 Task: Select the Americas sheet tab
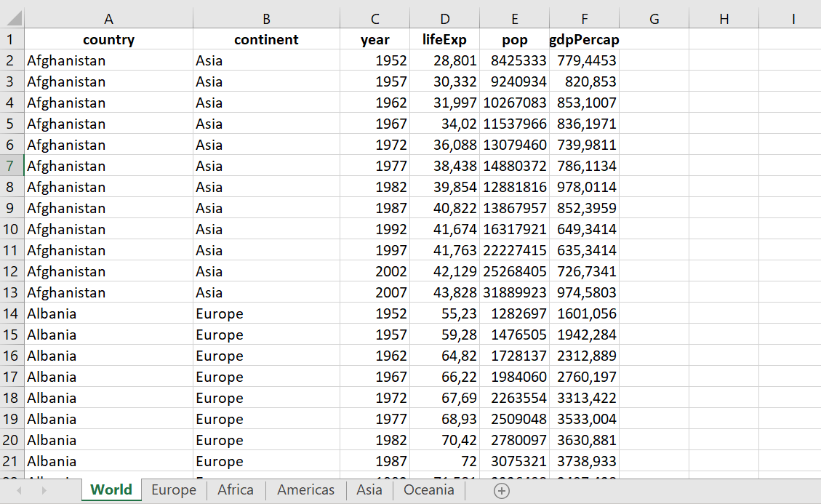[305, 490]
